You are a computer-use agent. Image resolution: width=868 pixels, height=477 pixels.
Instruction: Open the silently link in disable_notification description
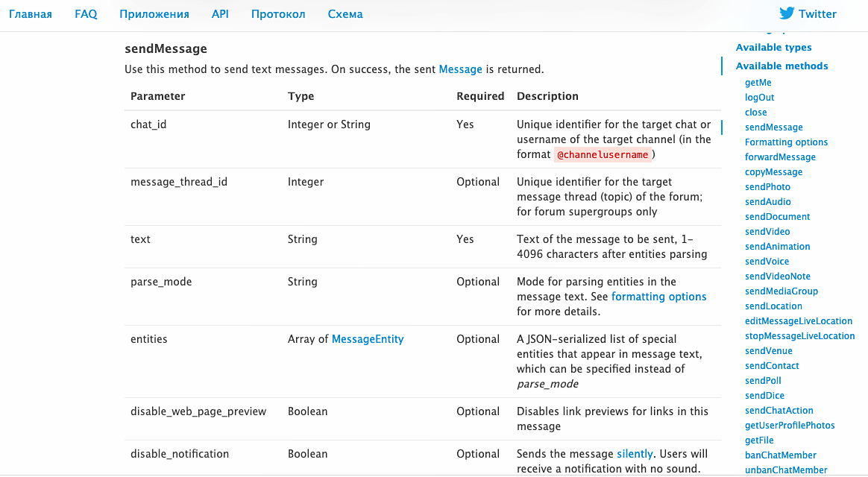(x=635, y=453)
